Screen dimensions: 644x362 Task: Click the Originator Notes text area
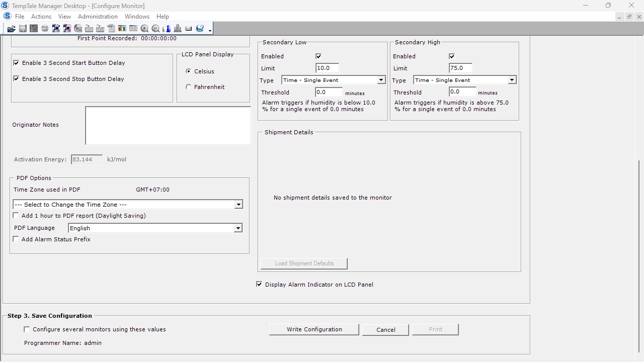click(x=168, y=125)
